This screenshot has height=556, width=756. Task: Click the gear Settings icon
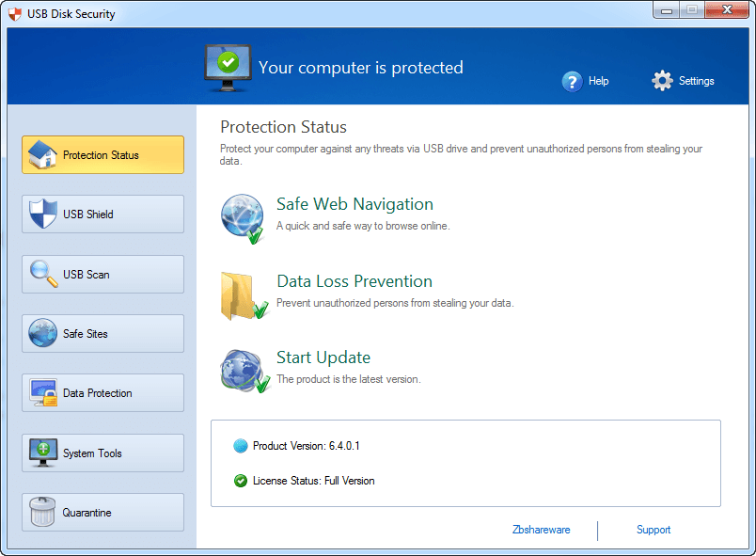662,81
